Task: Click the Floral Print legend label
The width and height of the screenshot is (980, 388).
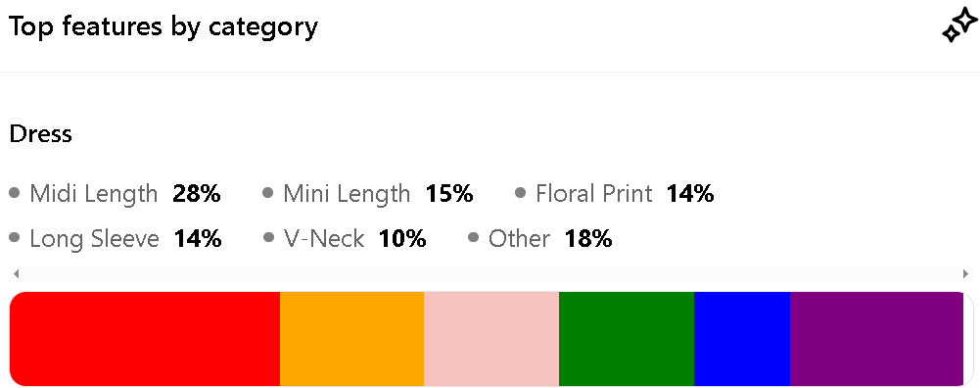Action: [593, 194]
